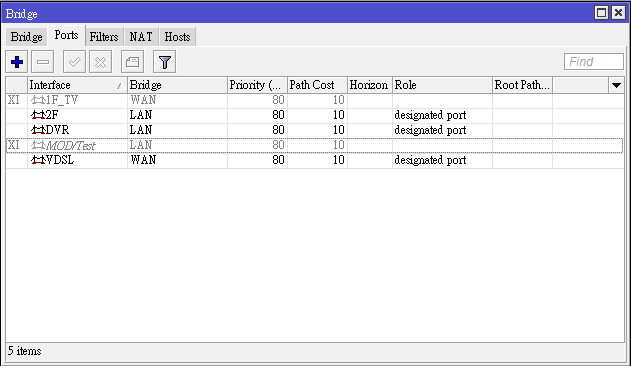The height and width of the screenshot is (368, 631).
Task: Sort by the Interface column header
Action: (77, 85)
